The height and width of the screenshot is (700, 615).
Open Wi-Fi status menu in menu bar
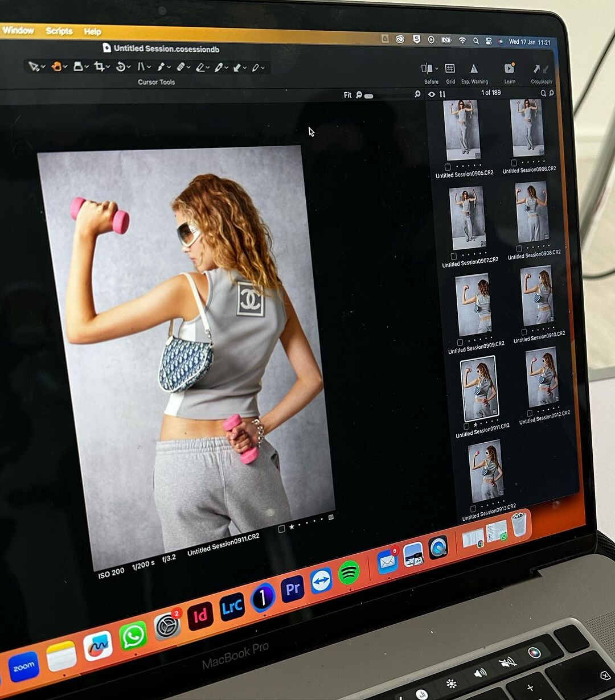(462, 40)
